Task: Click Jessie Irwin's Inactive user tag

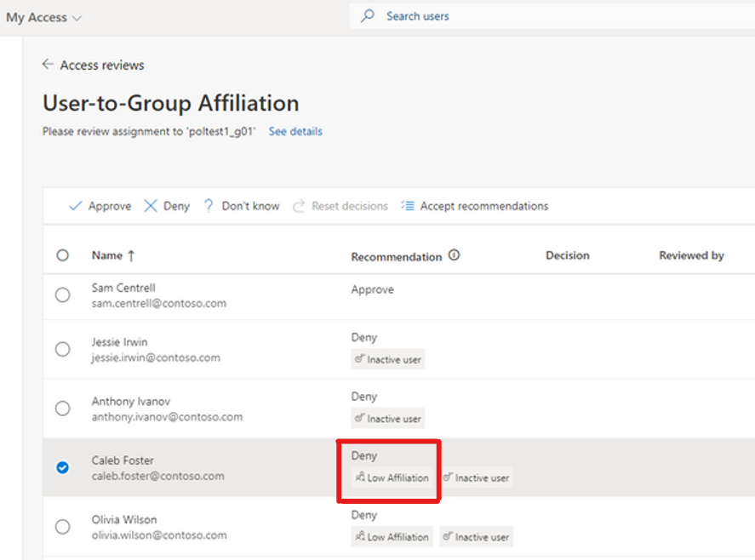Action: point(388,359)
